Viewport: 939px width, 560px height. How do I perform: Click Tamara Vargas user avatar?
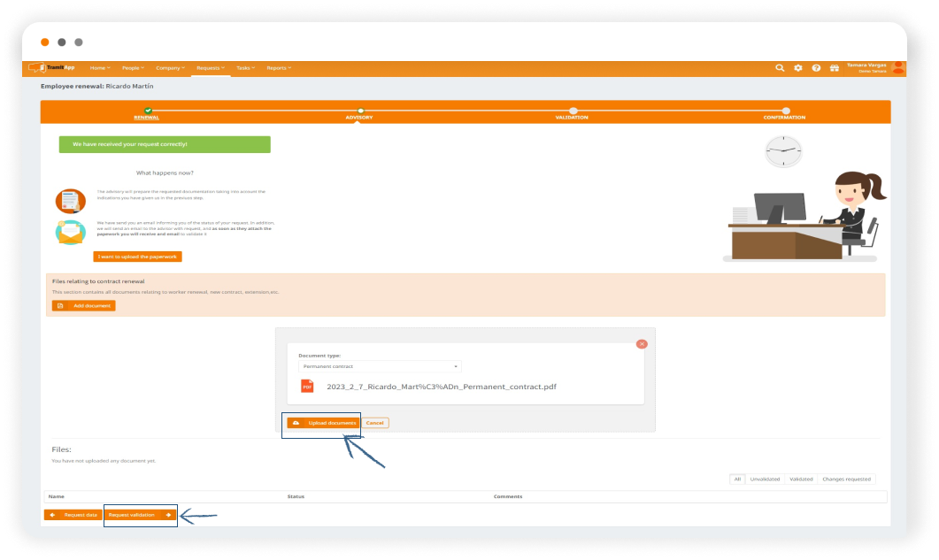[x=898, y=67]
